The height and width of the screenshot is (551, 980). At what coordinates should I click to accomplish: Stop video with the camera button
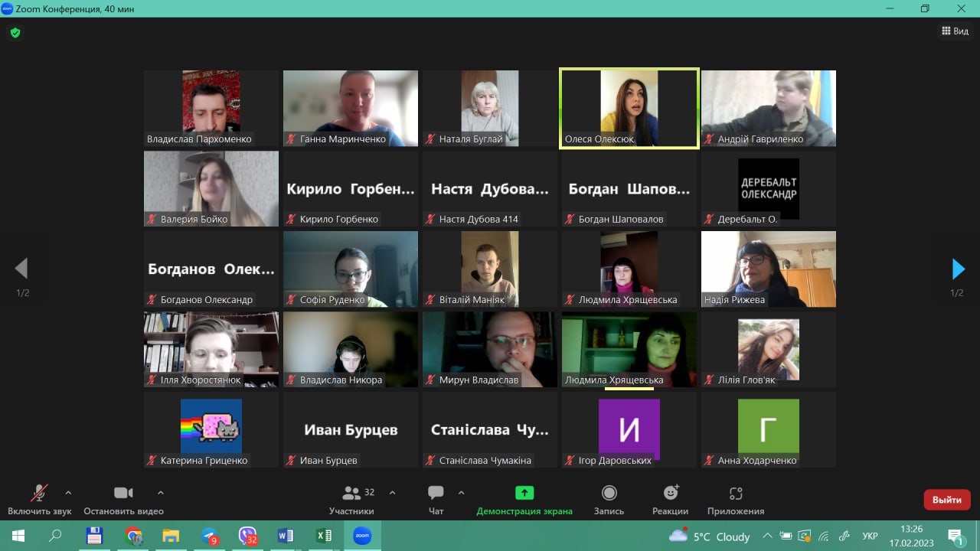(123, 494)
